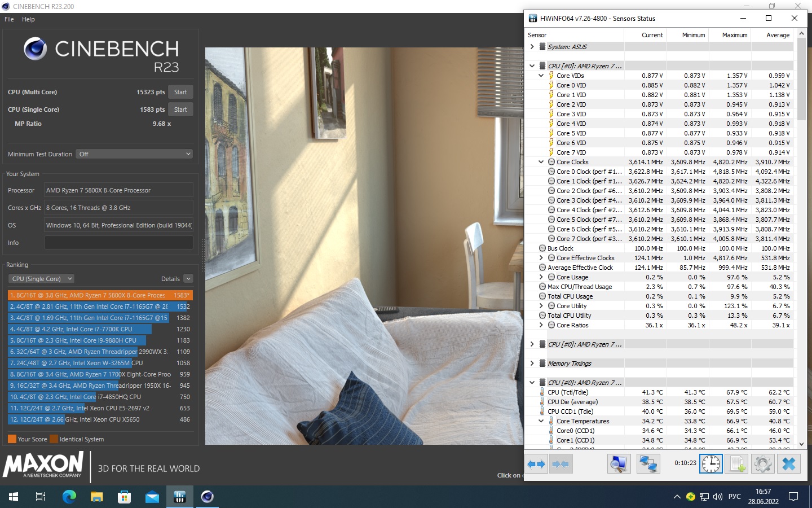812x508 pixels.
Task: Open network status from the system tray
Action: tap(704, 497)
